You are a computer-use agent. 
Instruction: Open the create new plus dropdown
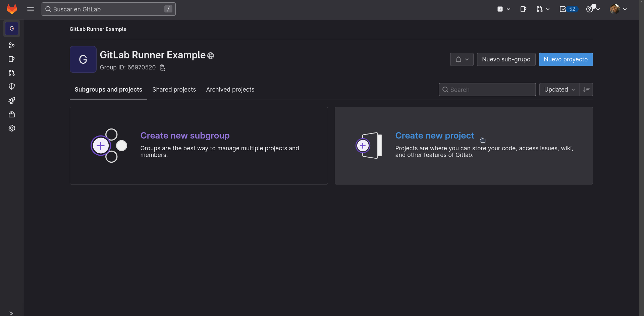[x=503, y=9]
